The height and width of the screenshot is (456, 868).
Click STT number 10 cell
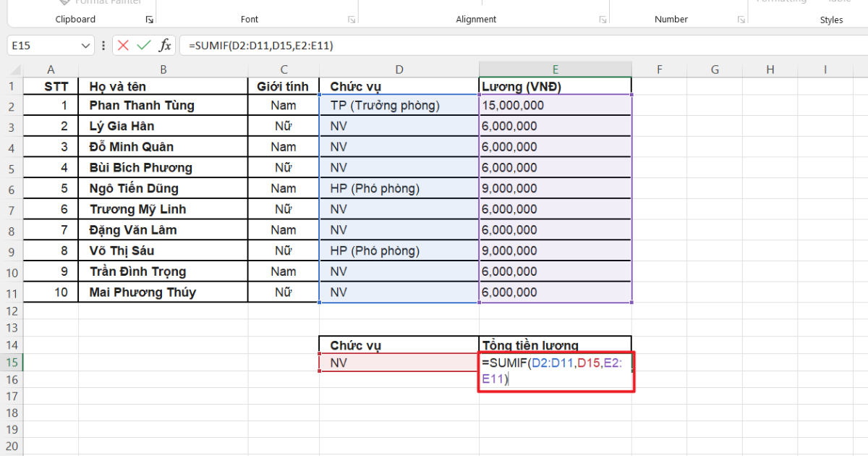tap(51, 292)
